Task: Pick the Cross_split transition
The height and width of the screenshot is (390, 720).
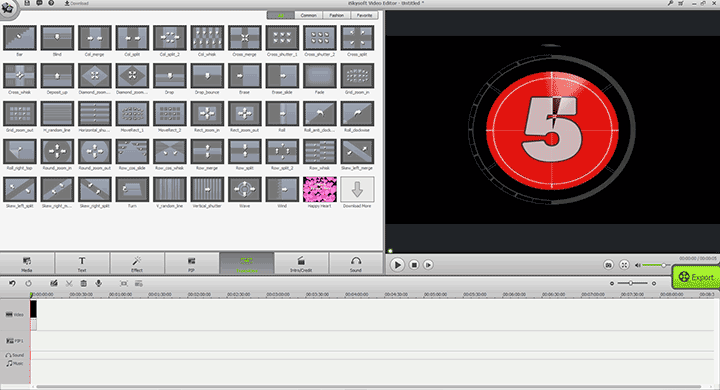Action: [x=357, y=38]
